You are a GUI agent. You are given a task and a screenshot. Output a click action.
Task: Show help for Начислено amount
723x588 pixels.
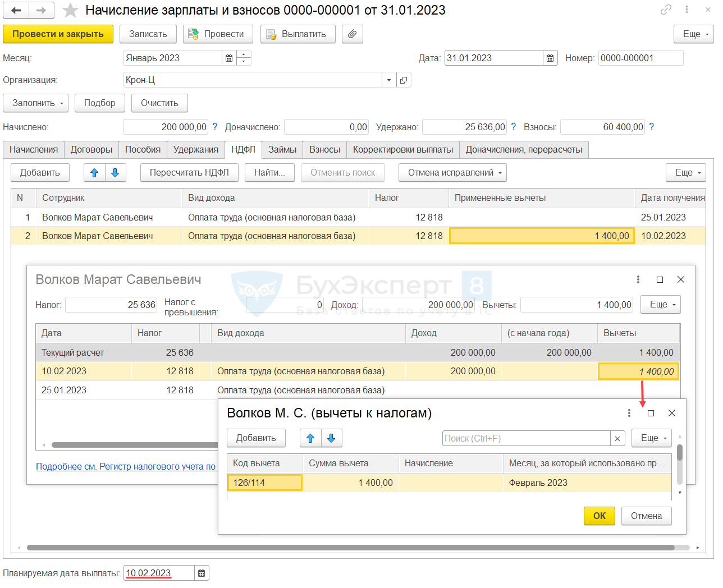tap(214, 127)
